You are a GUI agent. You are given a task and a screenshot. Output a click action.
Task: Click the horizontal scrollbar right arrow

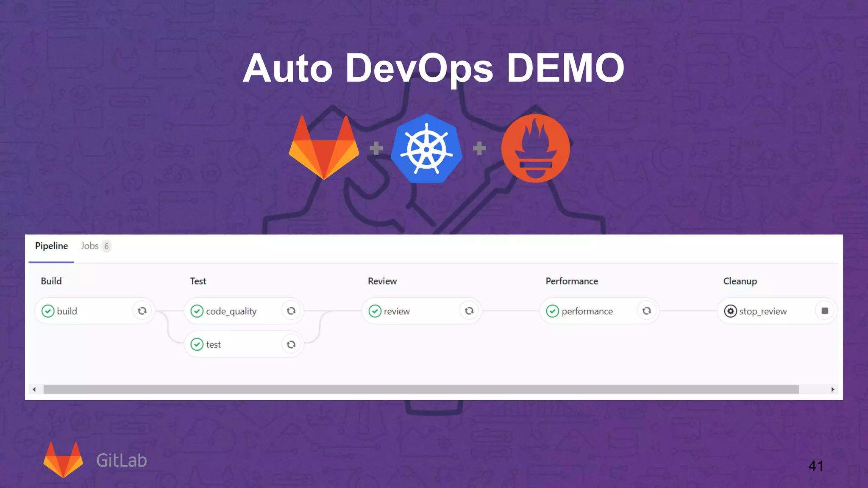(x=832, y=389)
